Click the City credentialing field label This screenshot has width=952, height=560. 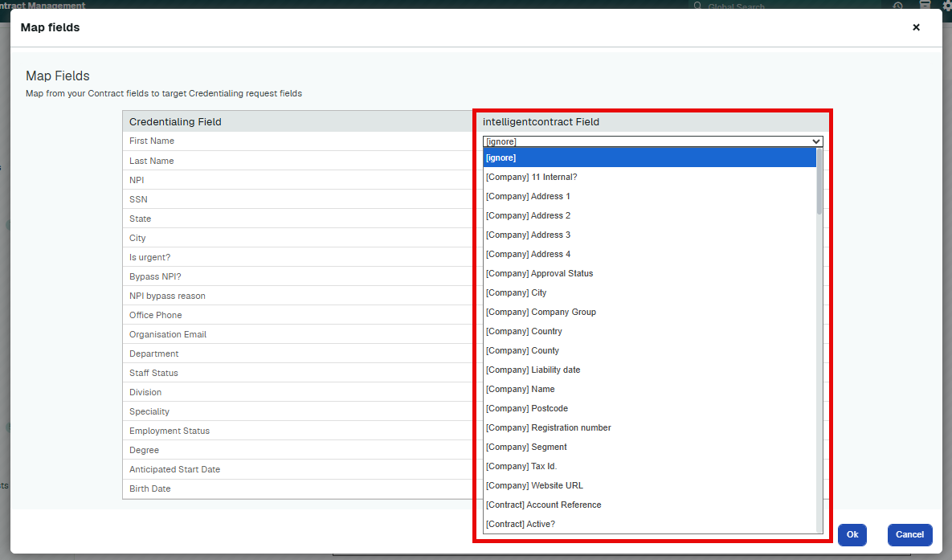coord(137,238)
